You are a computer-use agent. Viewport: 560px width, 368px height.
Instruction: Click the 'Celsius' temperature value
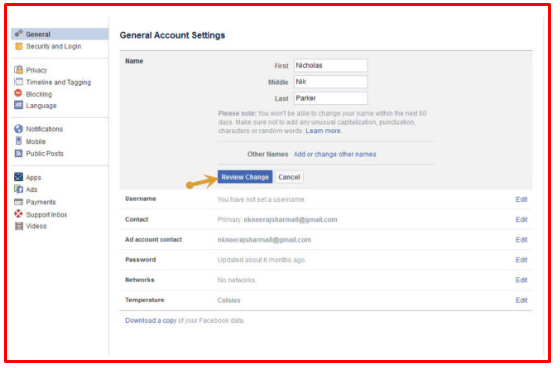[x=229, y=300]
